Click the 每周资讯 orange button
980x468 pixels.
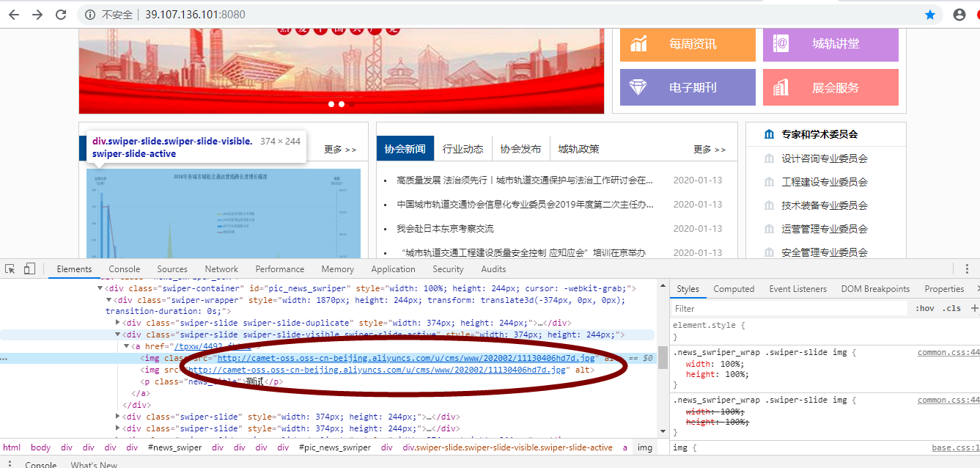(687, 44)
